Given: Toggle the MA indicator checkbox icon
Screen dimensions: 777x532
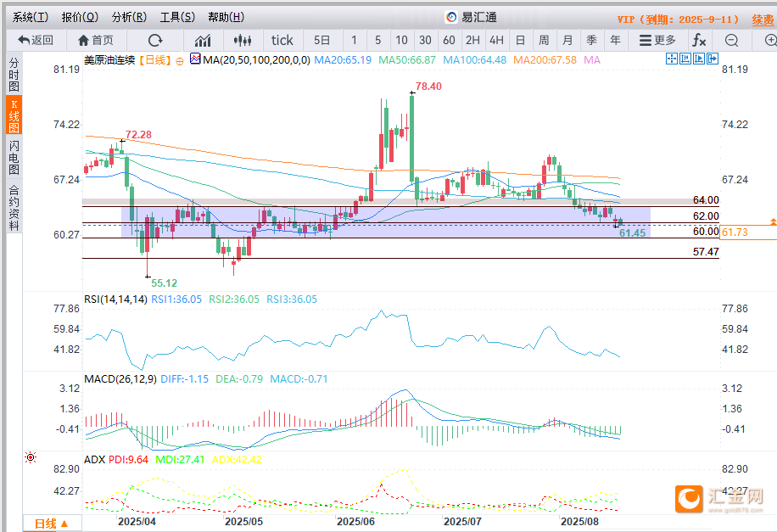Looking at the screenshot, I should pos(194,59).
